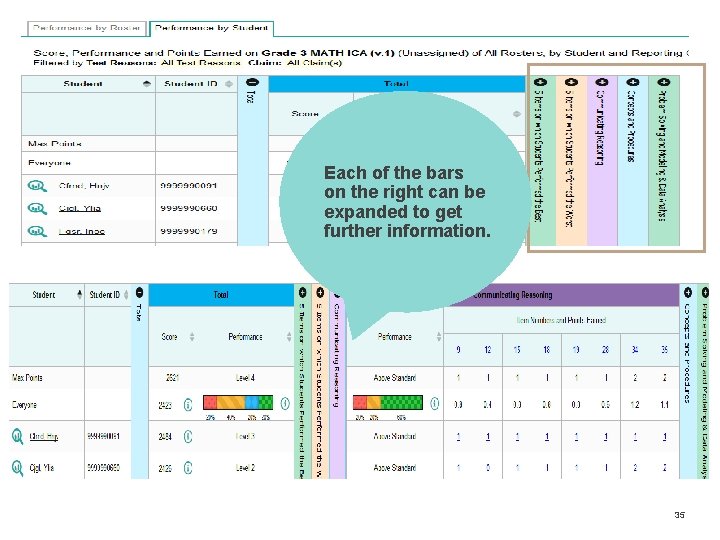Image resolution: width=720 pixels, height=540 pixels.
Task: Expand green 'Performed the Best' bar in lower table
Action: click(x=303, y=292)
